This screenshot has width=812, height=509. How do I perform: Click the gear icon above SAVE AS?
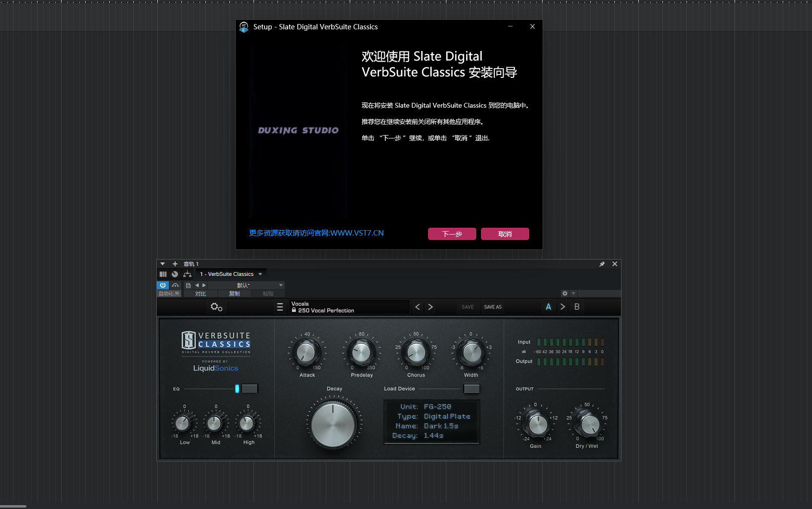(x=565, y=293)
